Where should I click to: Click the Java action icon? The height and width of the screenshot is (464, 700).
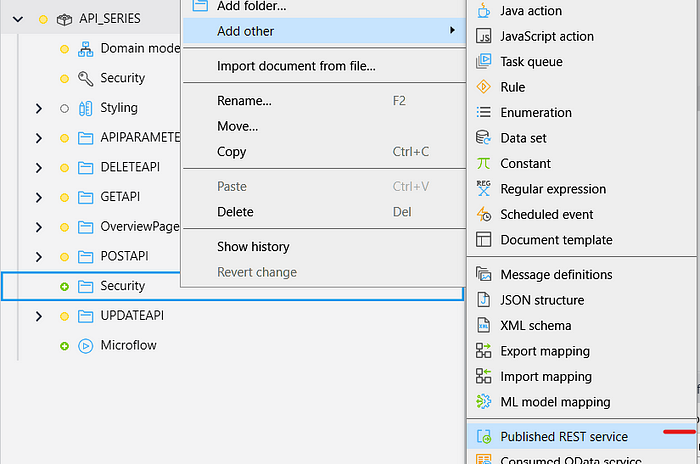[x=484, y=11]
